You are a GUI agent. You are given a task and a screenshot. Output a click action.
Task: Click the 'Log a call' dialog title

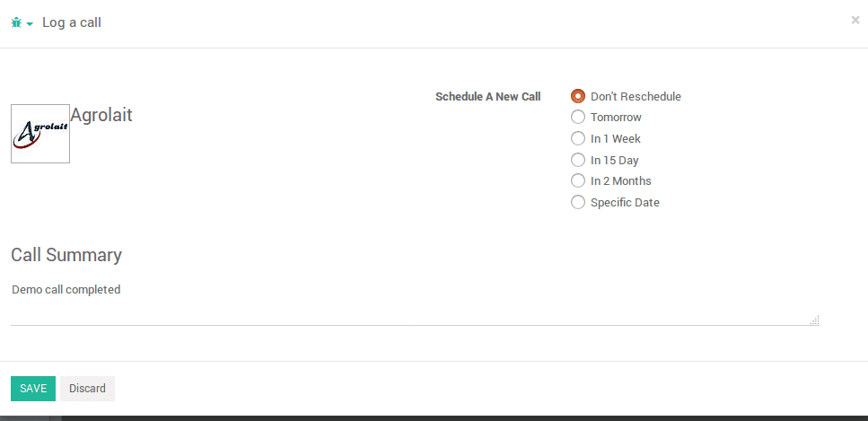72,22
